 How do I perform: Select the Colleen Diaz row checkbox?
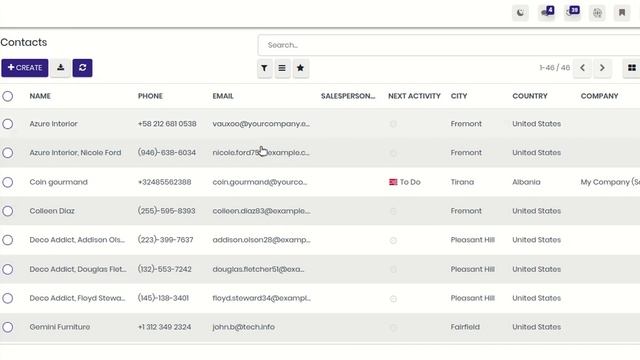(7, 211)
